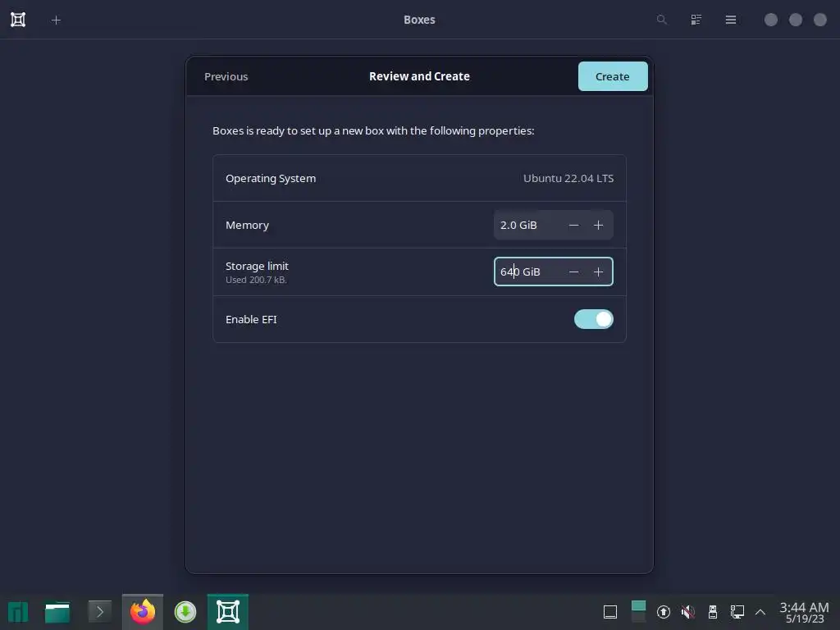840x630 pixels.
Task: Maximize the Boxes window
Action: tap(796, 20)
